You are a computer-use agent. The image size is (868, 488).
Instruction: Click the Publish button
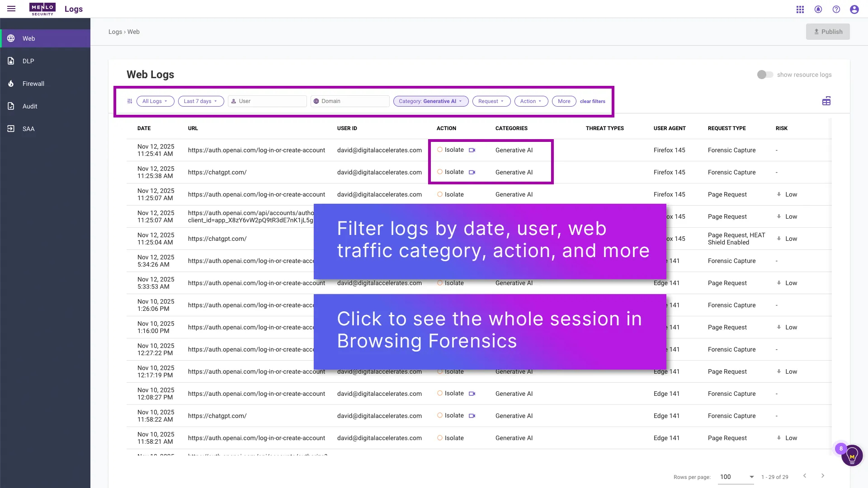(x=828, y=32)
